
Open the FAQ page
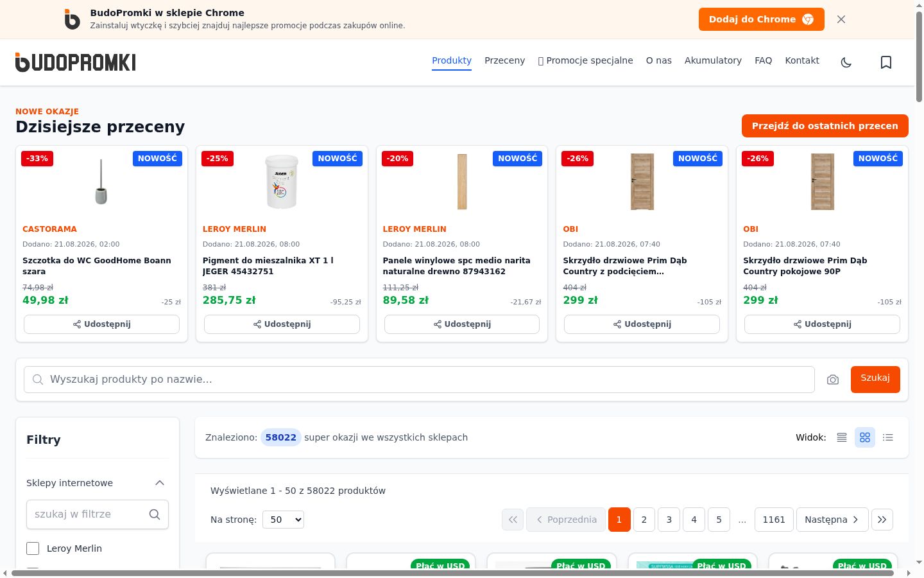[764, 60]
